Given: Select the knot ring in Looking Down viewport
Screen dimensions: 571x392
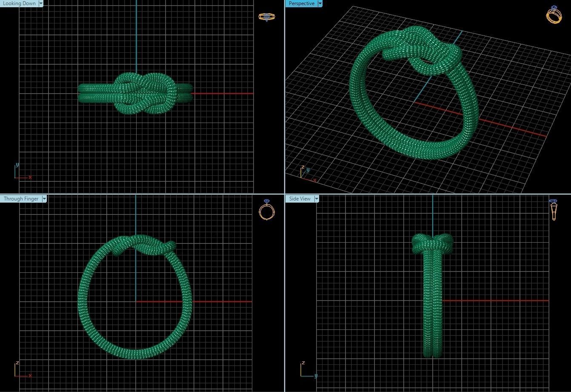Looking at the screenshot, I should [x=135, y=93].
